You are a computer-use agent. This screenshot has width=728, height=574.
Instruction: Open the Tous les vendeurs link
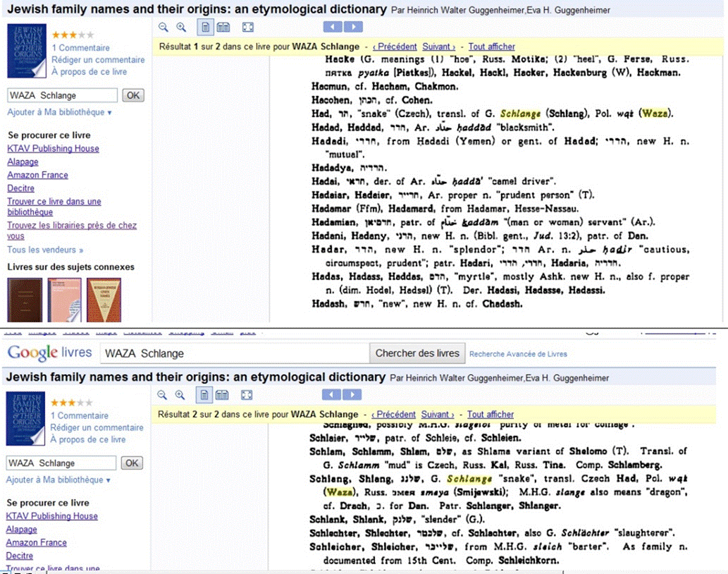(45, 250)
